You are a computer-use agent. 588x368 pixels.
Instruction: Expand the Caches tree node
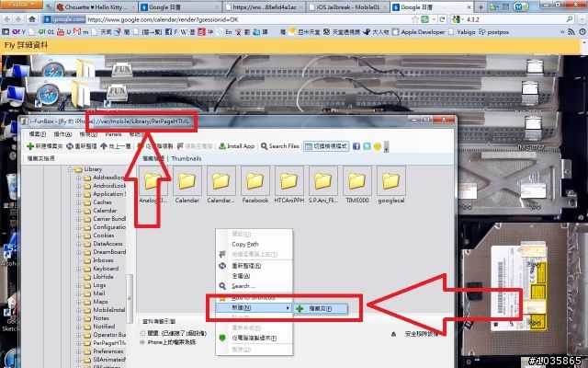click(79, 202)
